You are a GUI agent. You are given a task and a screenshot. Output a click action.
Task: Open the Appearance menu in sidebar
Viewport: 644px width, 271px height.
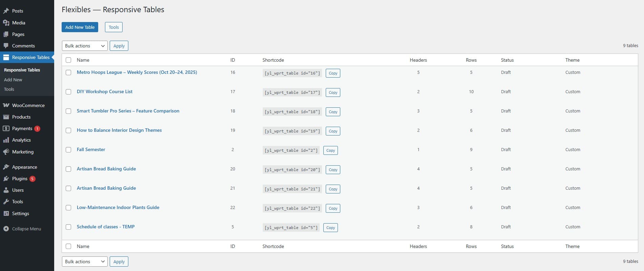coord(24,167)
